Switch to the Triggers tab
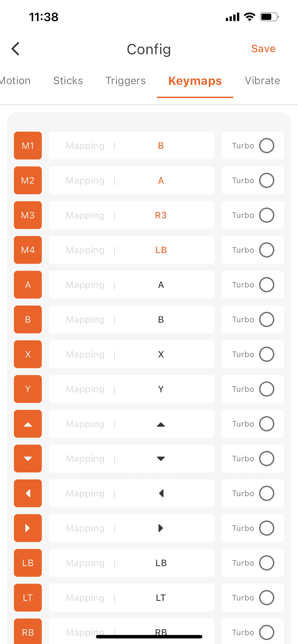The height and width of the screenshot is (644, 298). (125, 81)
